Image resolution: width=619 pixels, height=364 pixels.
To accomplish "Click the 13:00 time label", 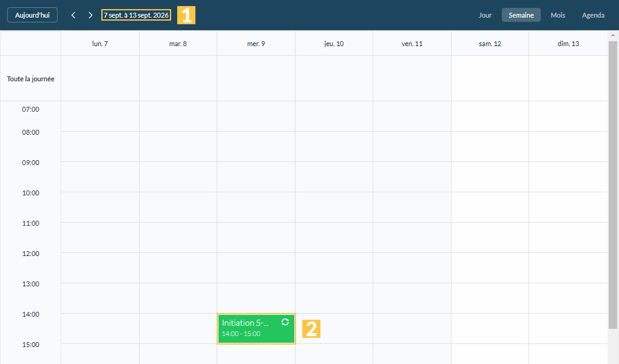I will pos(31,284).
